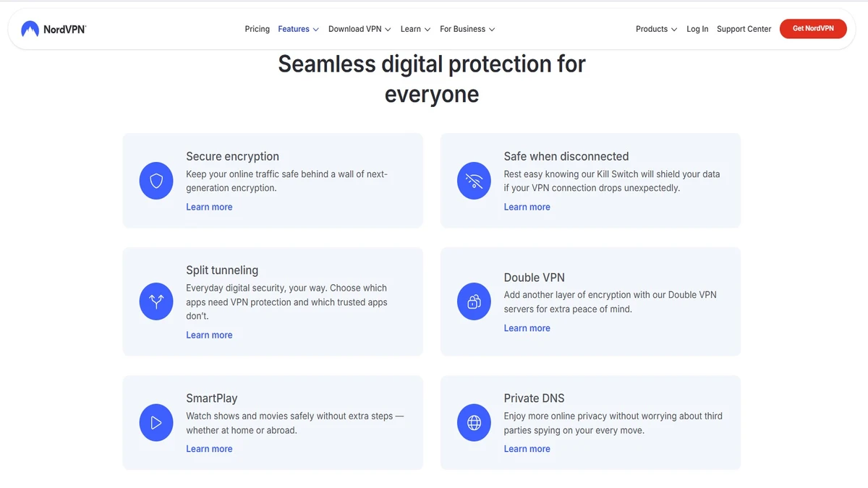Click the Safe when disconnected Kill Switch icon
Viewport: 868px width, 488px height.
point(474,181)
